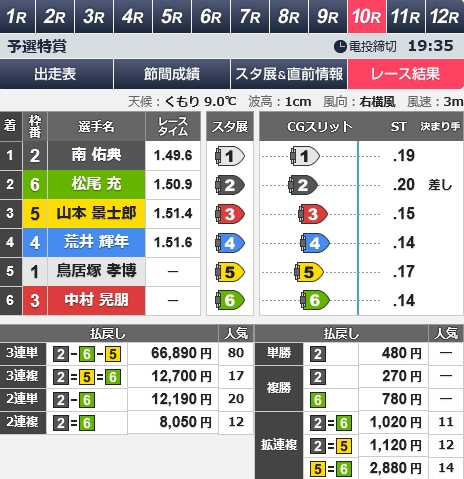Viewport: 464px width, 479px height.
Task: Click racer name 松尾 充
Action: pos(96,184)
